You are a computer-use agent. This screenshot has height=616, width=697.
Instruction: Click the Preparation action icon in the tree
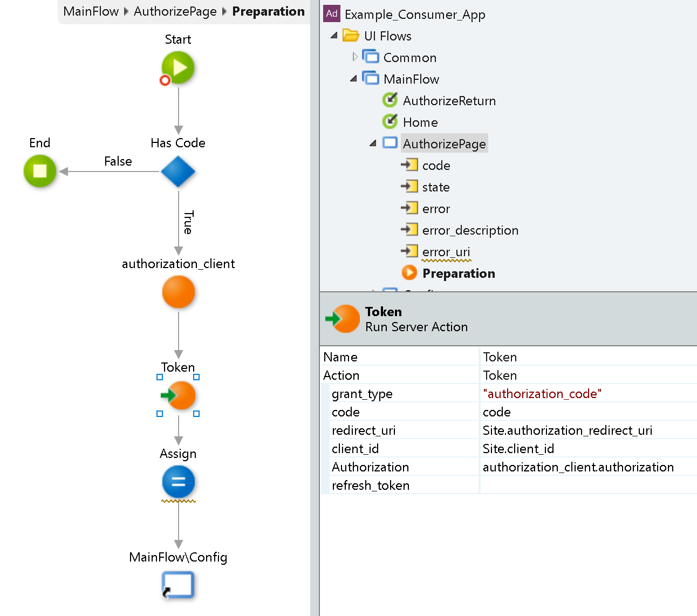point(409,272)
